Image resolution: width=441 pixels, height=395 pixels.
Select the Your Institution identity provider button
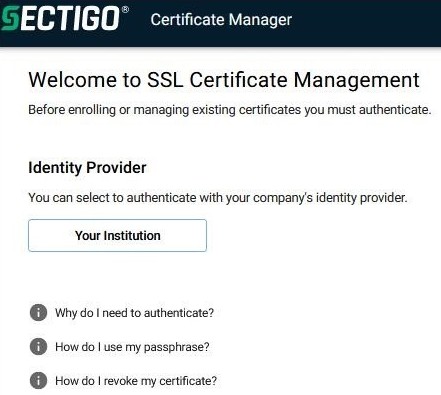click(117, 235)
